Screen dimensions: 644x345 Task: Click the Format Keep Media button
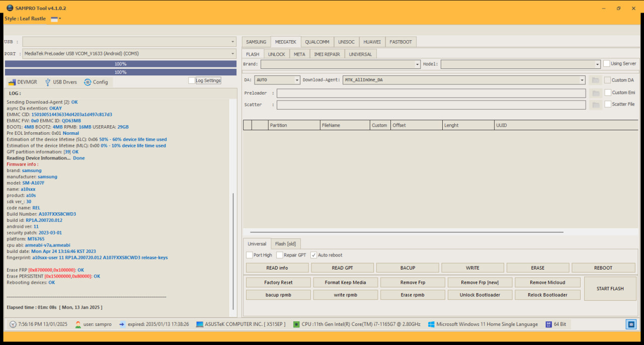coord(345,282)
